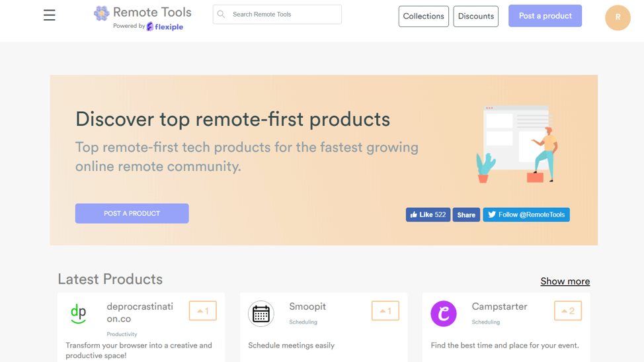This screenshot has width=644, height=362.
Task: Open the deprocrastination.co dp logo
Action: pos(79,314)
